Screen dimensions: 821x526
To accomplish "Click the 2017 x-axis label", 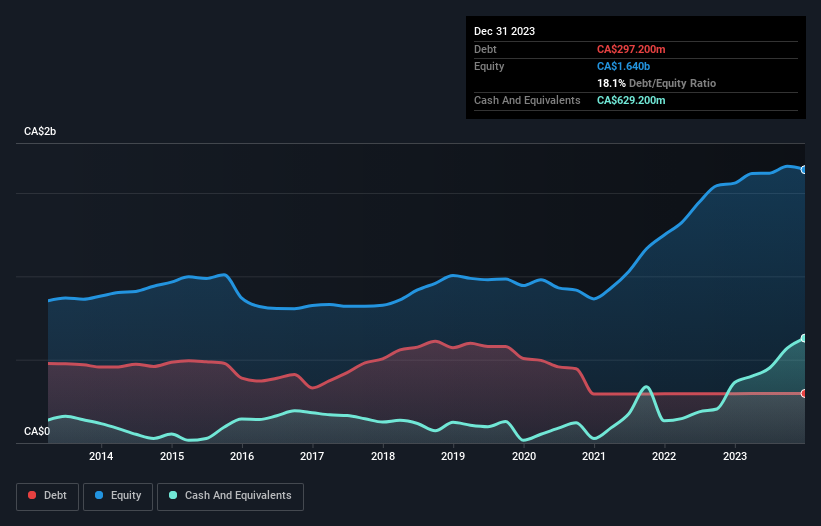I will [x=312, y=456].
